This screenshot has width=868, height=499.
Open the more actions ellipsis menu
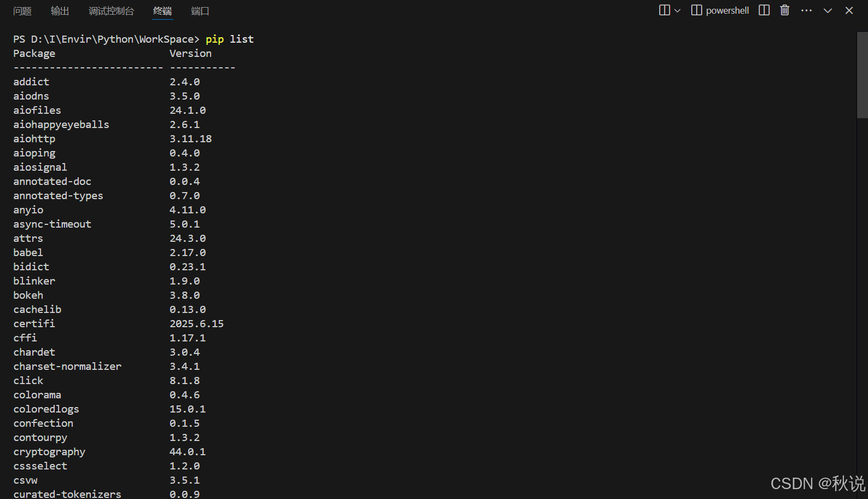[x=806, y=10]
